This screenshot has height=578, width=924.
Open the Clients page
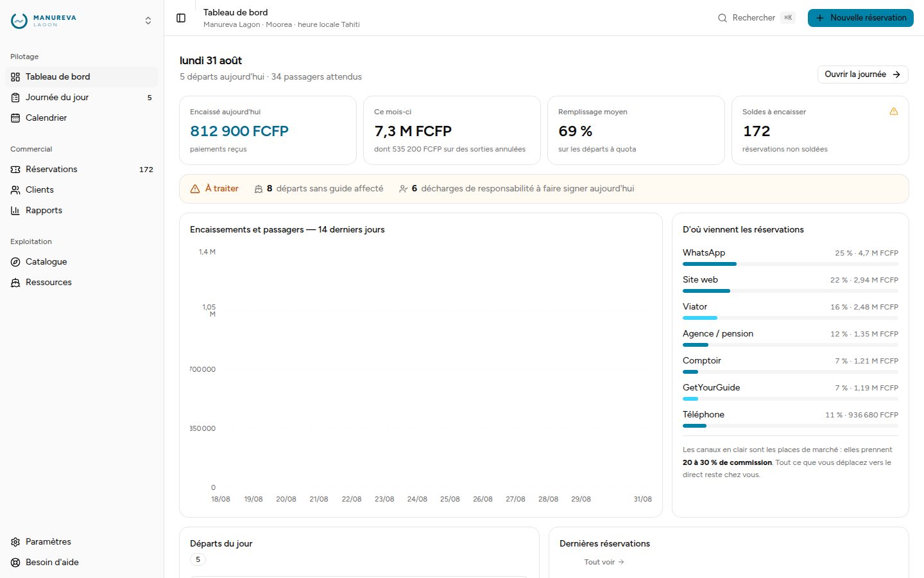[x=81, y=190]
